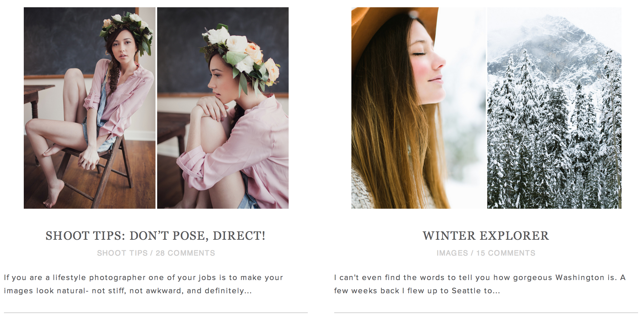
Task: Click the text 'few weeks back I flew up to Seattle to...'
Action: [417, 291]
